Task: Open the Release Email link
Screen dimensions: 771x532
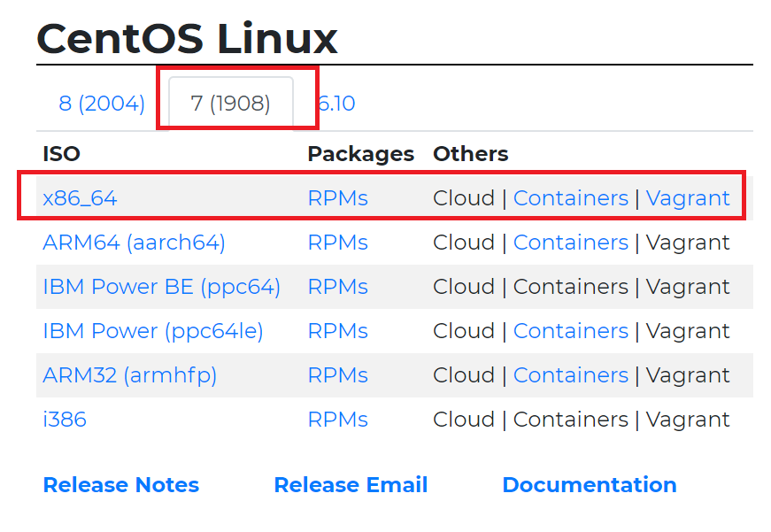Action: [x=351, y=485]
